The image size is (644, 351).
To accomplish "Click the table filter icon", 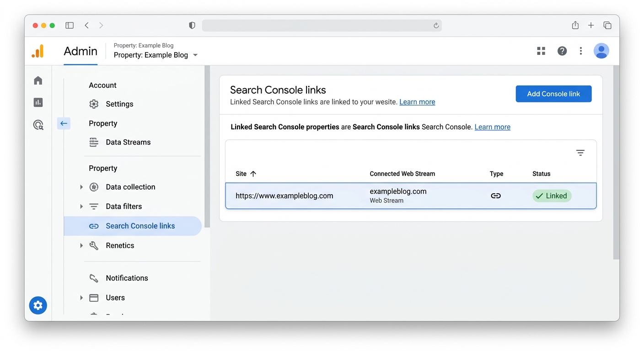I will tap(580, 153).
